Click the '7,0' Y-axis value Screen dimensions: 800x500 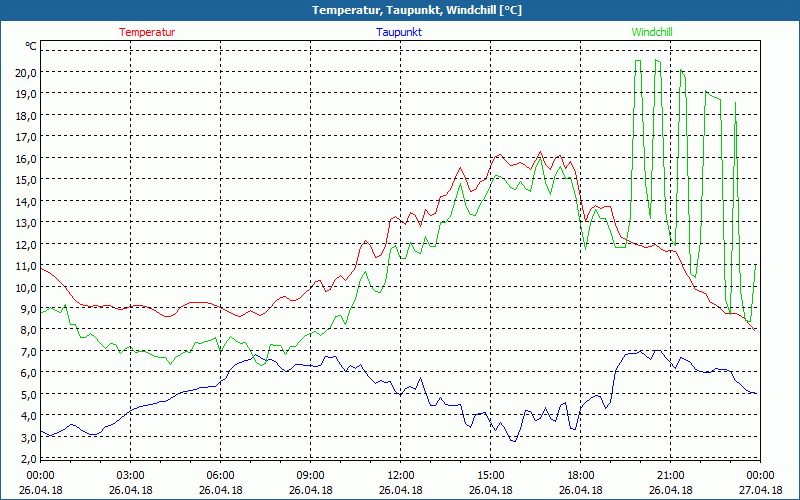tap(28, 352)
